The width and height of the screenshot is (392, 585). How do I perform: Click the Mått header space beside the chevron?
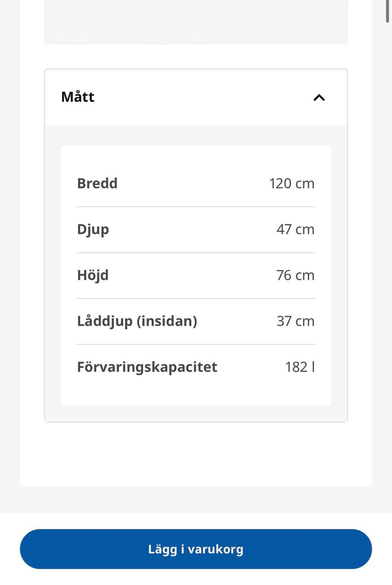(x=204, y=97)
